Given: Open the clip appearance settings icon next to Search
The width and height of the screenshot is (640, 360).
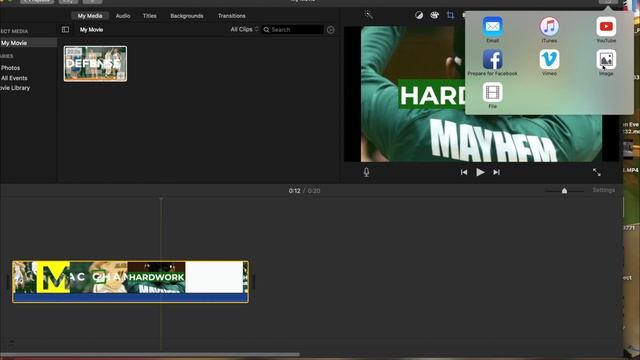Looking at the screenshot, I should (x=331, y=30).
